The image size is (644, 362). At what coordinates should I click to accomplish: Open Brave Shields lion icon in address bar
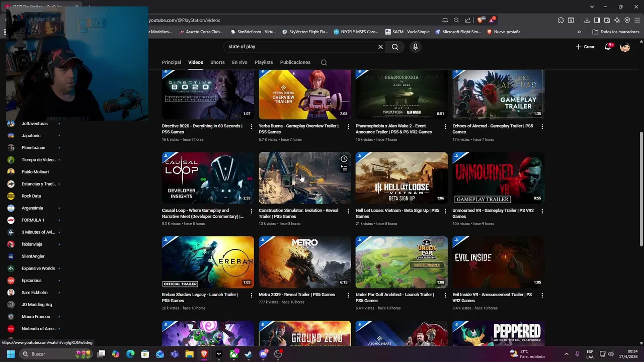coord(480,20)
